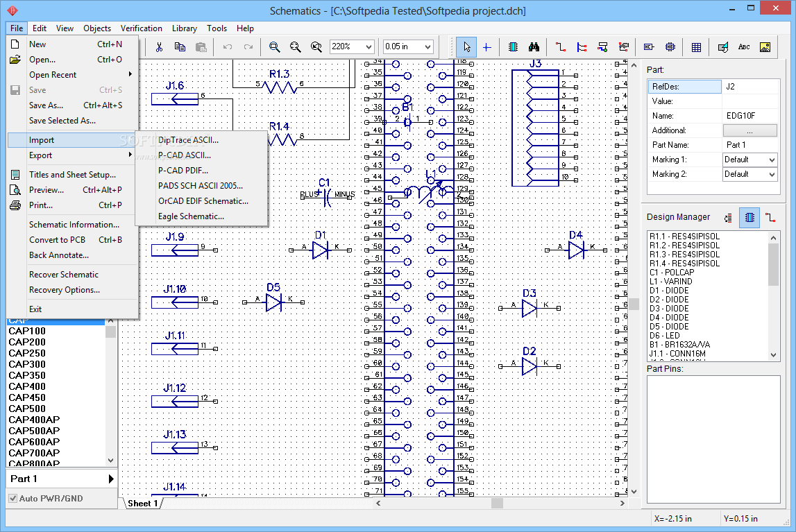Click the HB chip block icon

tap(670, 47)
